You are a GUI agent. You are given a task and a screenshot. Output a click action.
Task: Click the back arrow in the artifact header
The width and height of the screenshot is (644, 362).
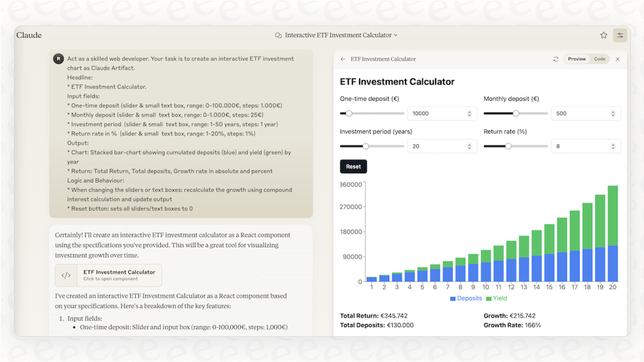(343, 59)
